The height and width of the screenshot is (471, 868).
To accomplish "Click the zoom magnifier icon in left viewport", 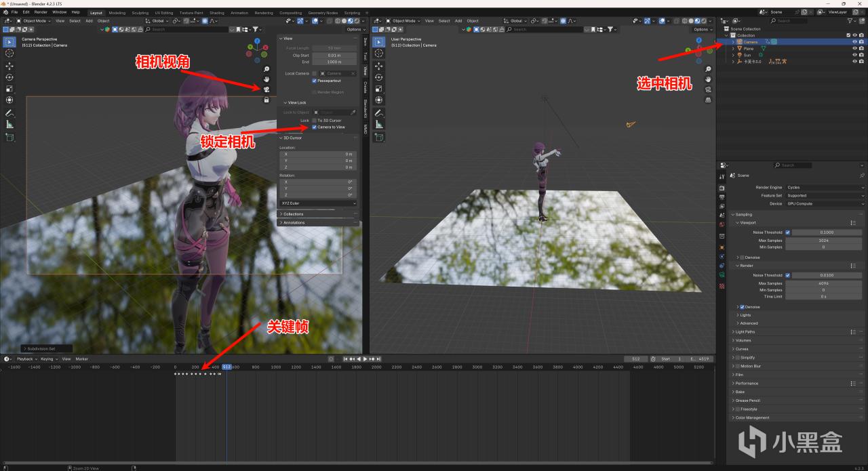I will click(x=267, y=69).
